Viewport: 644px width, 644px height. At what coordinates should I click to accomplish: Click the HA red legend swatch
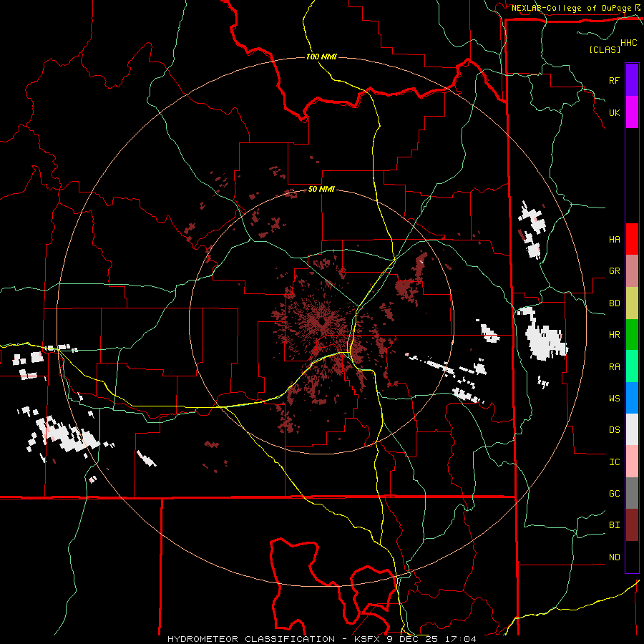(x=632, y=239)
